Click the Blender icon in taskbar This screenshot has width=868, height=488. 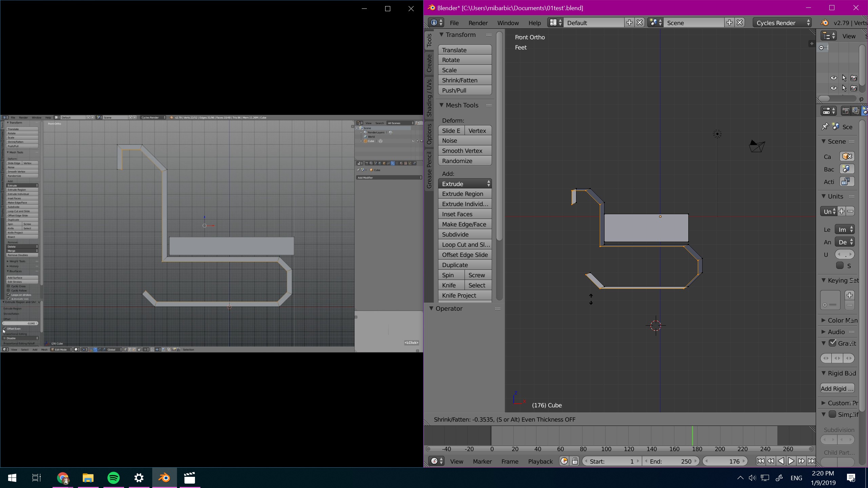(164, 477)
